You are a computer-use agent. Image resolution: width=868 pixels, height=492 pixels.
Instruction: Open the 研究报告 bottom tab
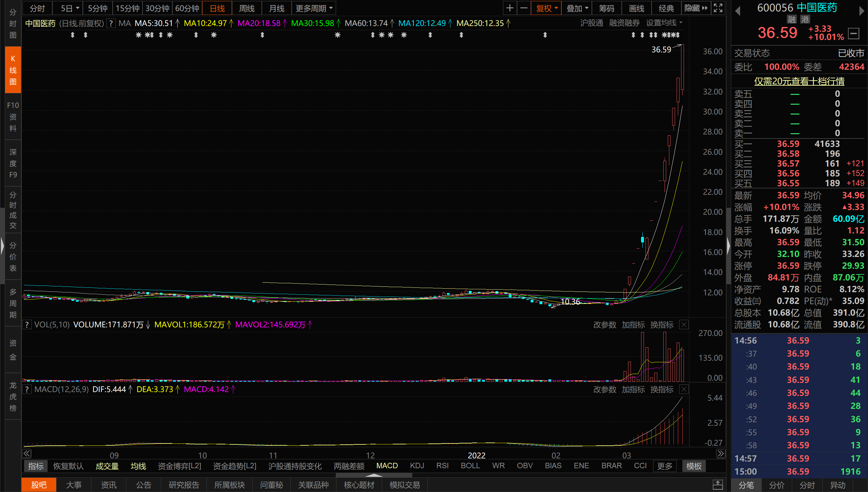(x=184, y=485)
